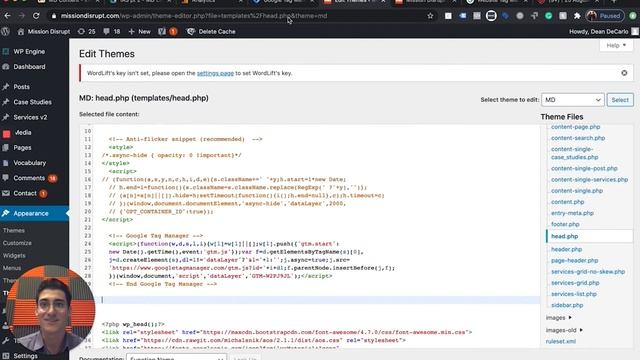Open the Themes submenu link
The height and width of the screenshot is (360, 640).
coord(14,230)
